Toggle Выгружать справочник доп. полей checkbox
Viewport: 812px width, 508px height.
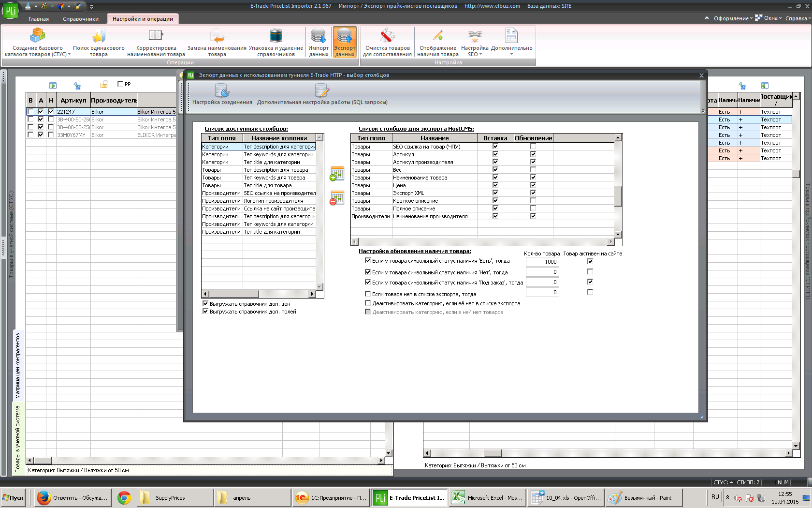(205, 312)
